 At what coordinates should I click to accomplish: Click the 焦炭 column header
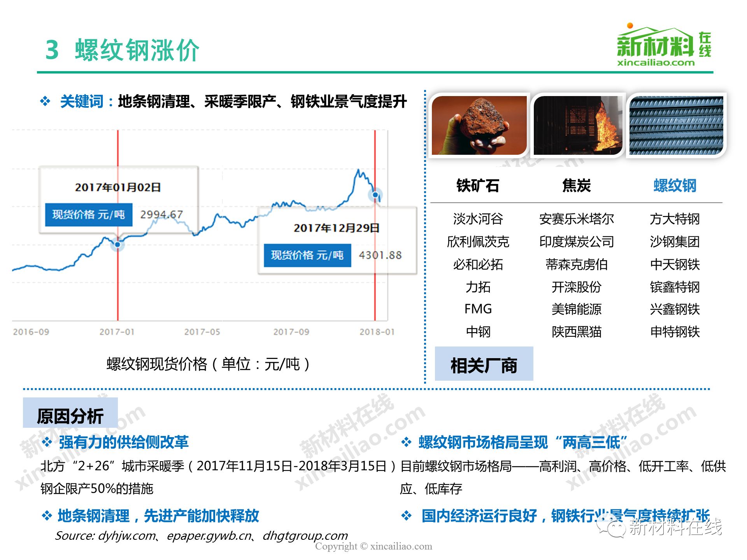[x=577, y=185]
